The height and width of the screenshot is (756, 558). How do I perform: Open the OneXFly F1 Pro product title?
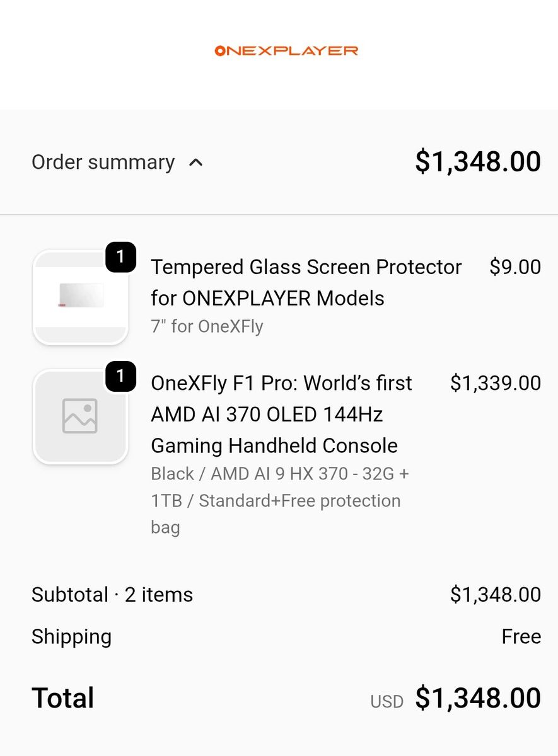(x=281, y=414)
